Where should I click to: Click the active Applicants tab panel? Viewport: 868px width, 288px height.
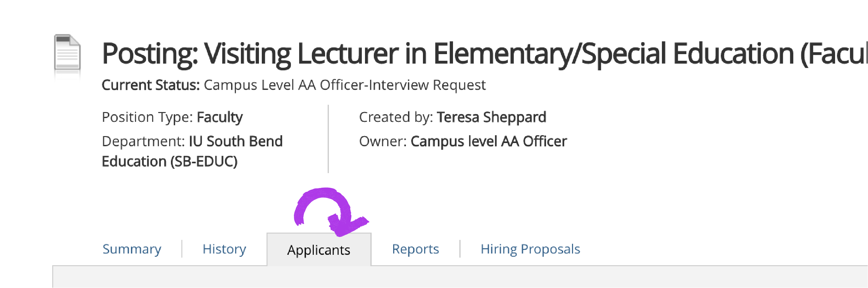(318, 250)
